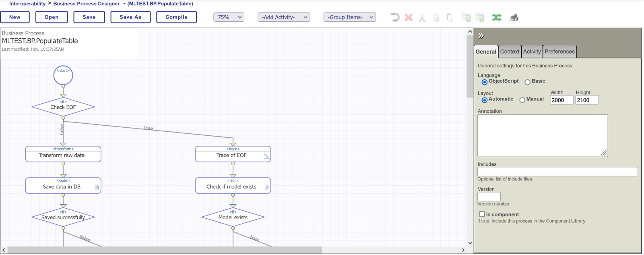The height and width of the screenshot is (255, 644).
Task: Click the green arrange diagram icon
Action: coord(496,17)
